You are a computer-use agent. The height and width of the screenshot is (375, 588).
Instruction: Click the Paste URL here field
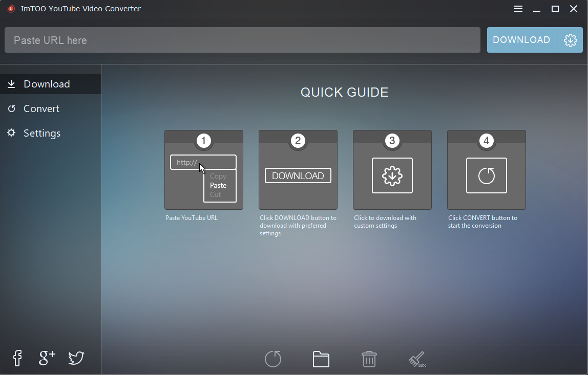[x=242, y=40]
